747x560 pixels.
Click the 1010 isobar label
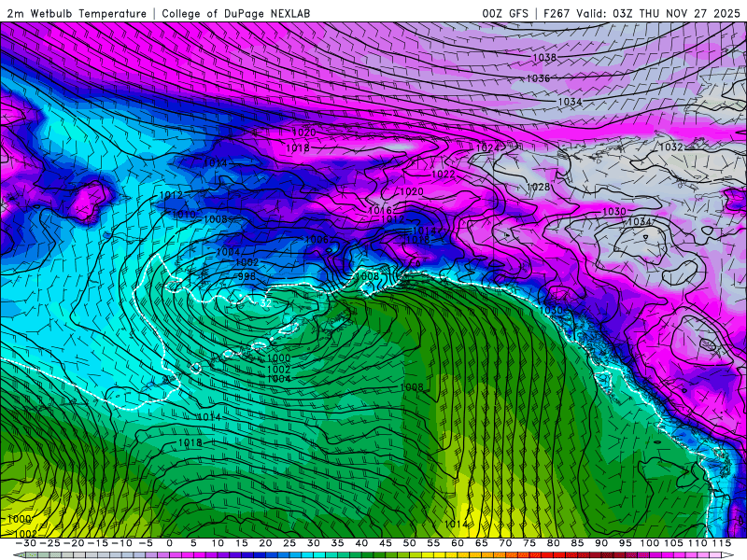(183, 215)
